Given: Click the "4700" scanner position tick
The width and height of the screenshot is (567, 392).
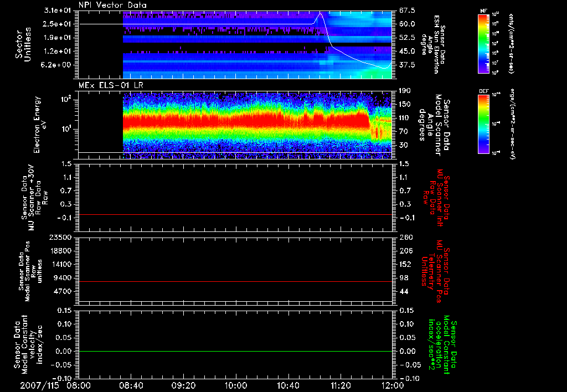Looking at the screenshot, I should [62, 291].
